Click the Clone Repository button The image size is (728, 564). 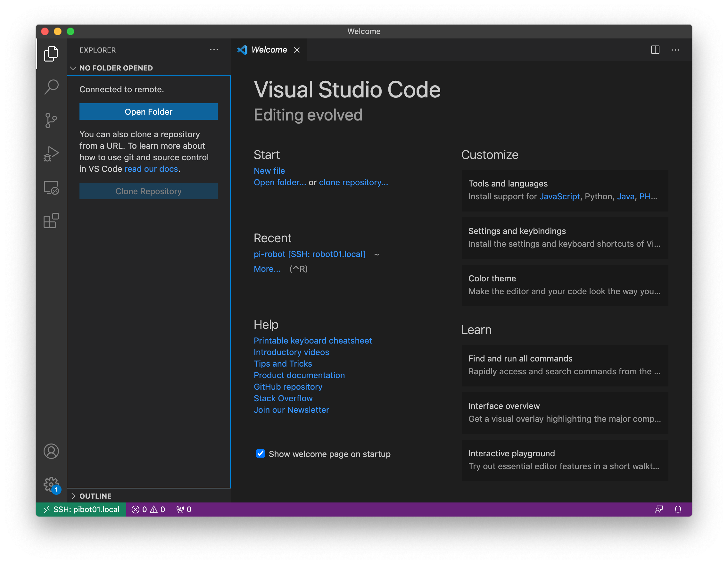(149, 190)
